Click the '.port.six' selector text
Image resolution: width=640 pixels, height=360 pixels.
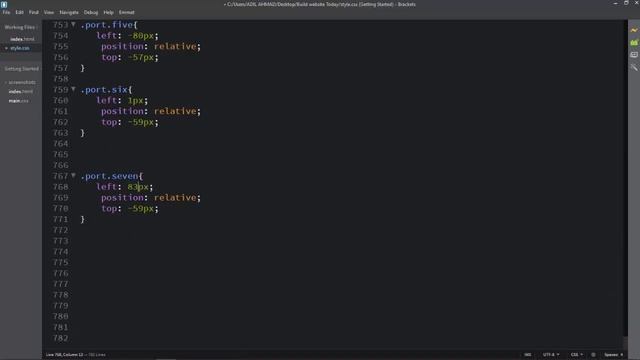[104, 89]
